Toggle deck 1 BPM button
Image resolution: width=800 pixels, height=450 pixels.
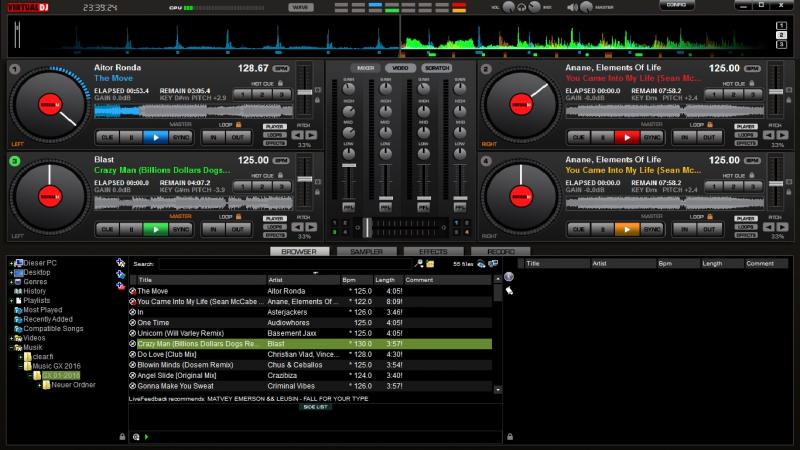(x=281, y=68)
